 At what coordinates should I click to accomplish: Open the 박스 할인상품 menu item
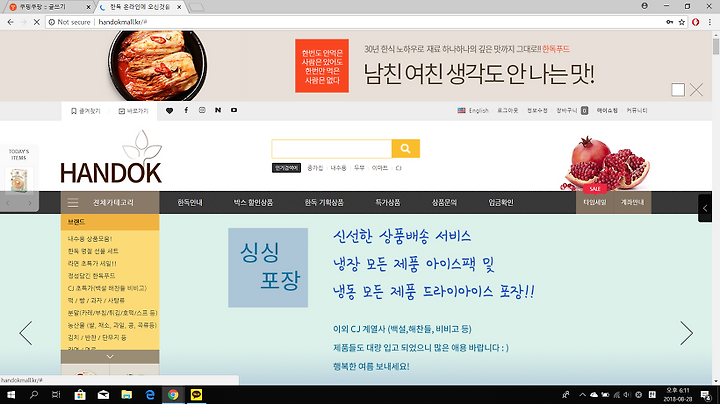[x=253, y=202]
